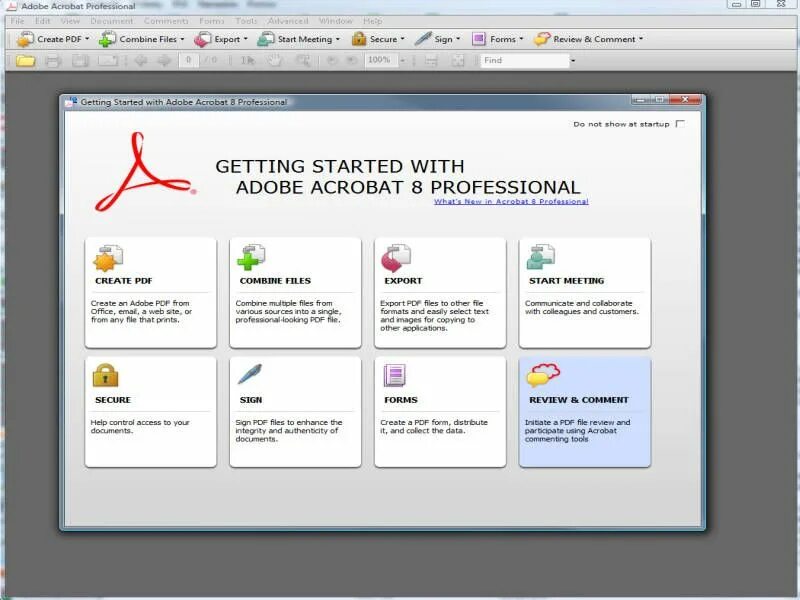The height and width of the screenshot is (600, 800).
Task: Click the page number input box
Action: [189, 60]
